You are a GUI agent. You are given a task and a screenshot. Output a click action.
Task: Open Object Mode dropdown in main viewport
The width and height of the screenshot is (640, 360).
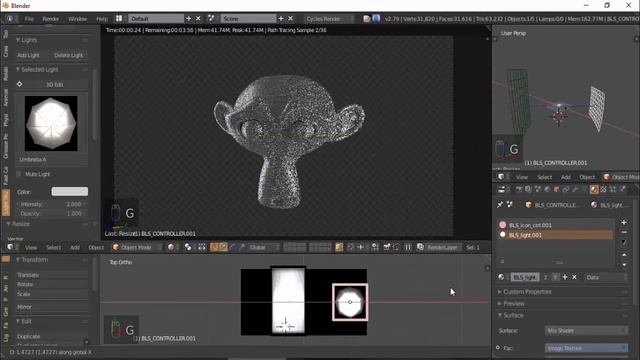(x=136, y=247)
